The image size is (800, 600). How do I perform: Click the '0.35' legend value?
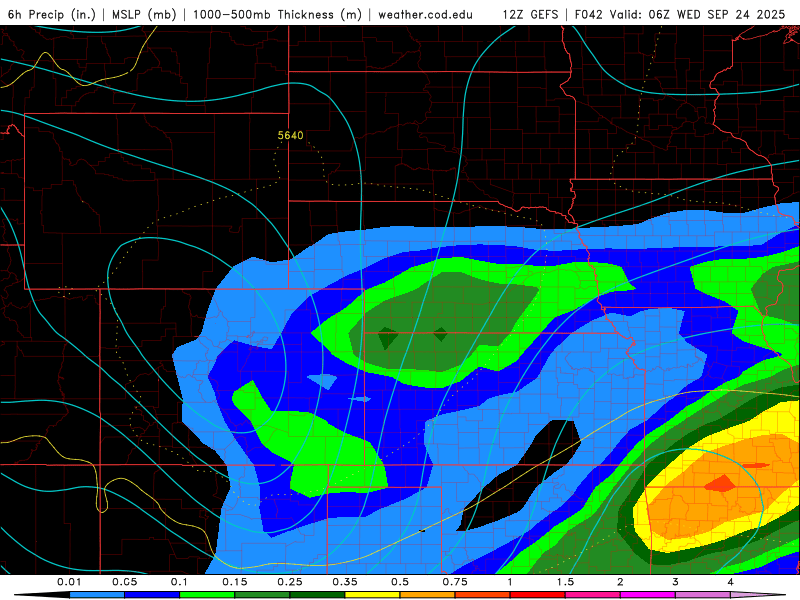coord(345,582)
